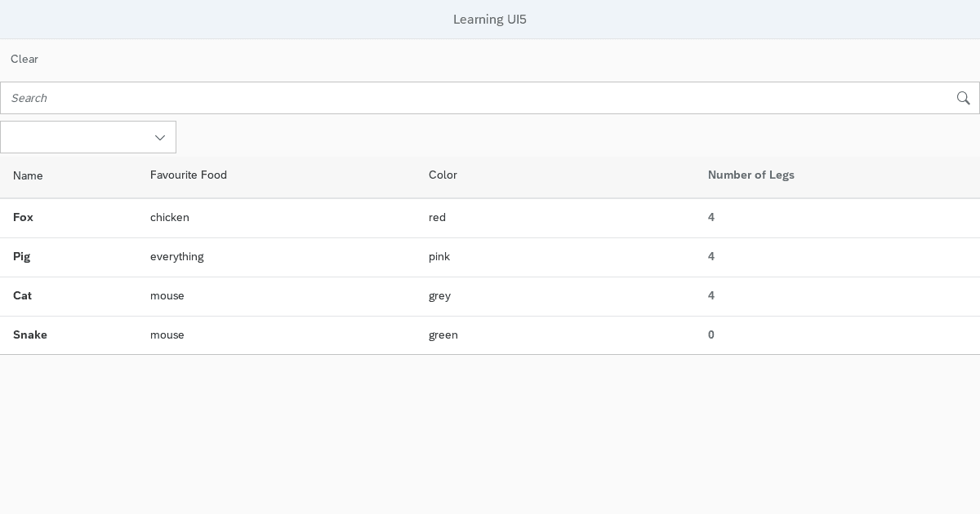Viewport: 980px width, 514px height.
Task: Click the chicken cell in Fox row
Action: (170, 217)
